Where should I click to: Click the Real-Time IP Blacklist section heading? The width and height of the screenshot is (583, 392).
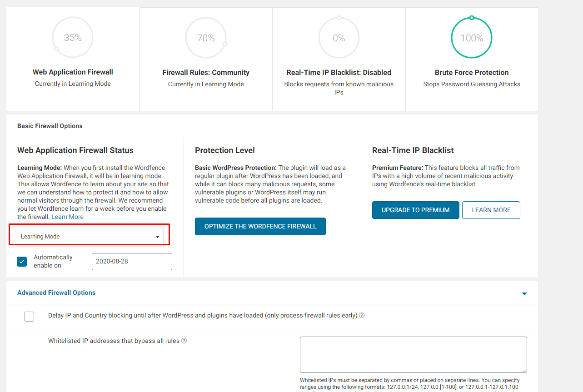click(x=413, y=150)
